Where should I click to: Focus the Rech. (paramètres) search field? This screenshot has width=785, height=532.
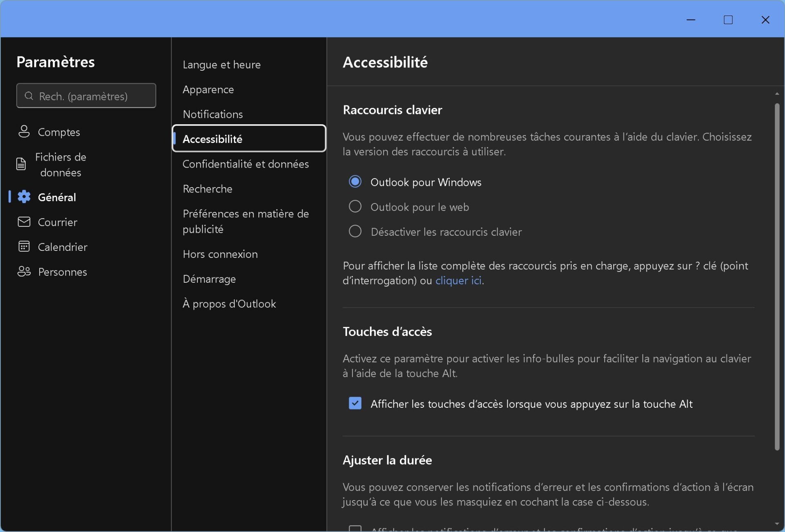(x=86, y=96)
